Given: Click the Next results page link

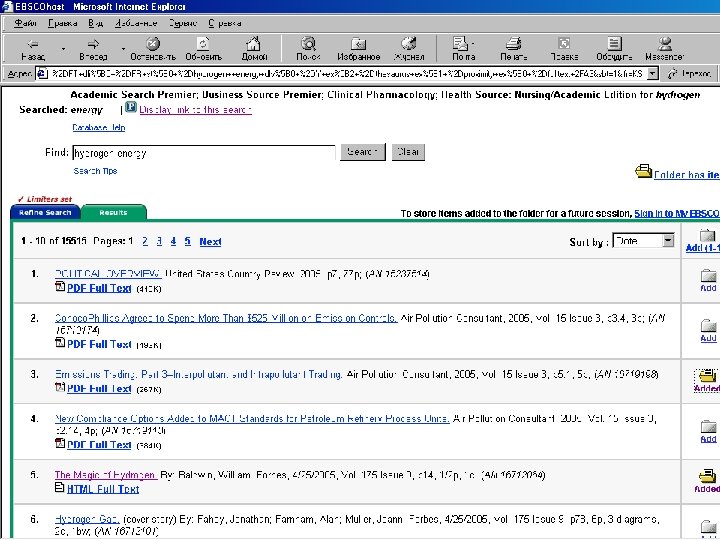Looking at the screenshot, I should point(210,242).
